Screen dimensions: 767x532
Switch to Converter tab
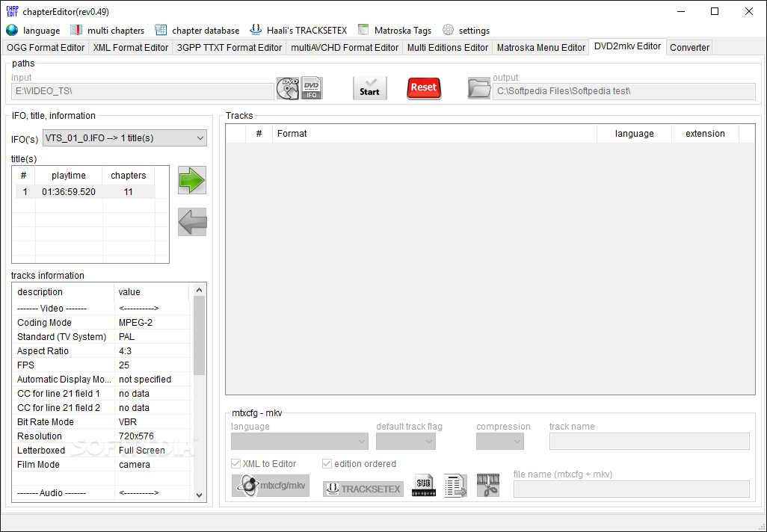pyautogui.click(x=689, y=47)
